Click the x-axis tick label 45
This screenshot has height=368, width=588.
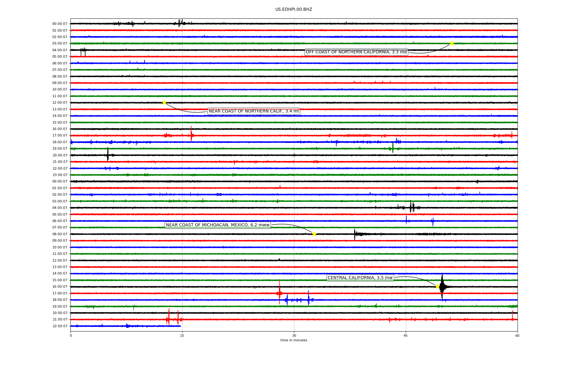click(406, 335)
